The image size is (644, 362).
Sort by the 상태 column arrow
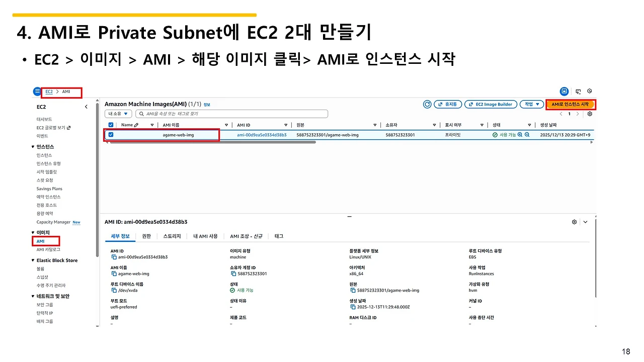pyautogui.click(x=529, y=125)
